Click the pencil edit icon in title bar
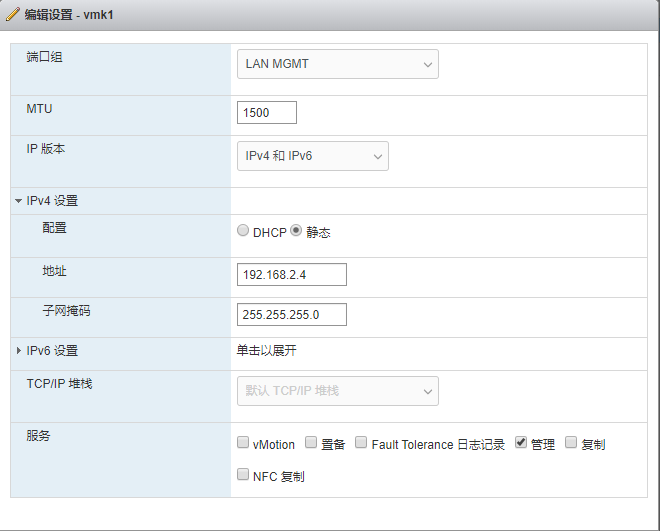The width and height of the screenshot is (660, 531). click(12, 15)
